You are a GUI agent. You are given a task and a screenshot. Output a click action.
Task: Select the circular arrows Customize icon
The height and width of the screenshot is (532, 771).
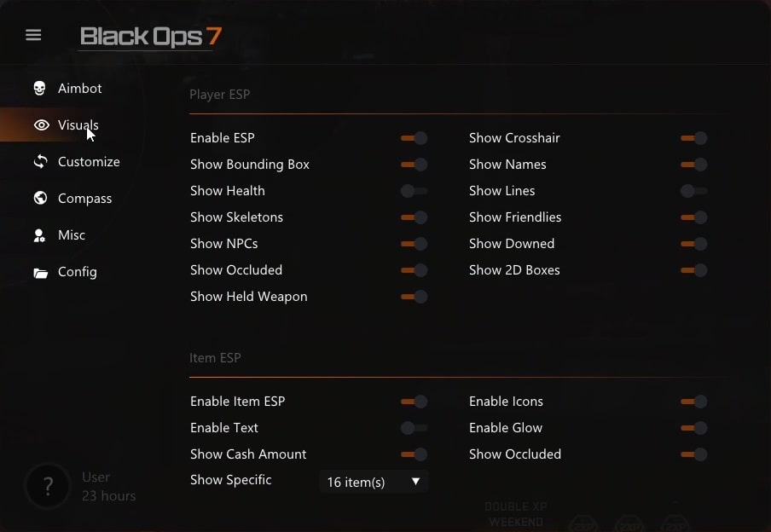39,161
